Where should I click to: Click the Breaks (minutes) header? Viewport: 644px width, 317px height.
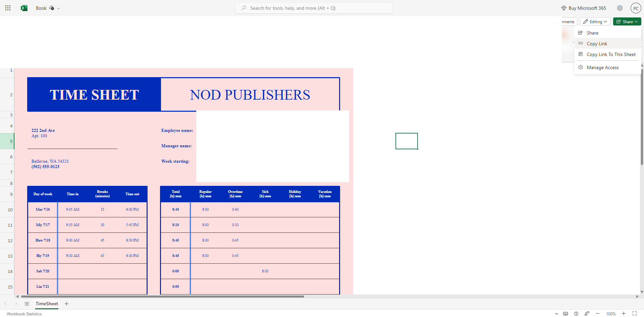pos(102,194)
